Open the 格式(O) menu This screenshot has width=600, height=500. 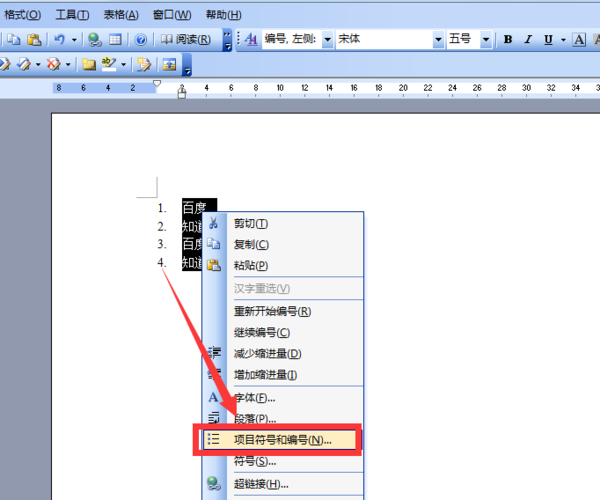22,15
